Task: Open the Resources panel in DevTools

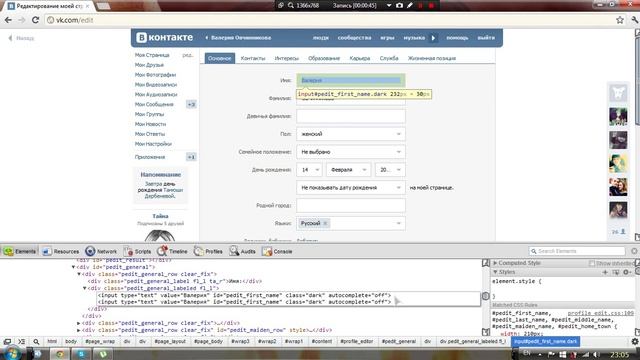Action: (60, 251)
